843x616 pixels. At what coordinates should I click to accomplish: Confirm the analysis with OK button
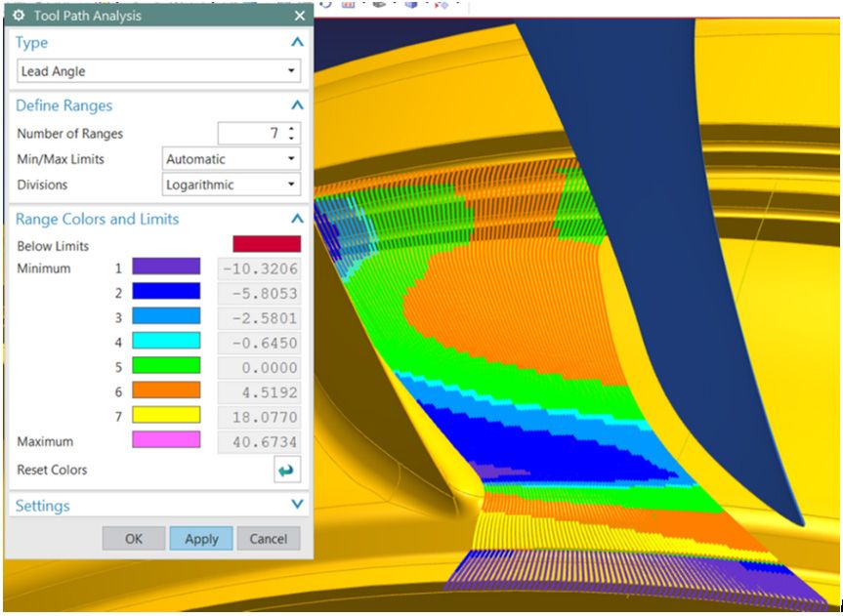point(133,539)
